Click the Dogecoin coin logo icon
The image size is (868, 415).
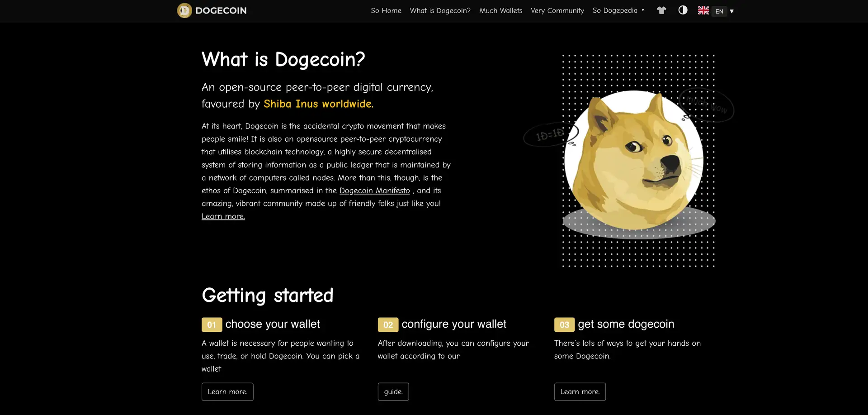[184, 10]
